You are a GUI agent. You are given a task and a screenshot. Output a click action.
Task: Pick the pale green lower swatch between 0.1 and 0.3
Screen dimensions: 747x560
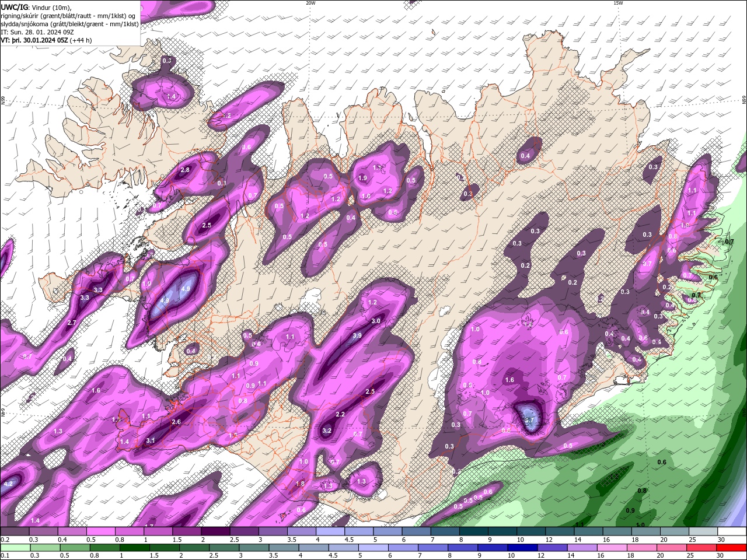point(15,548)
